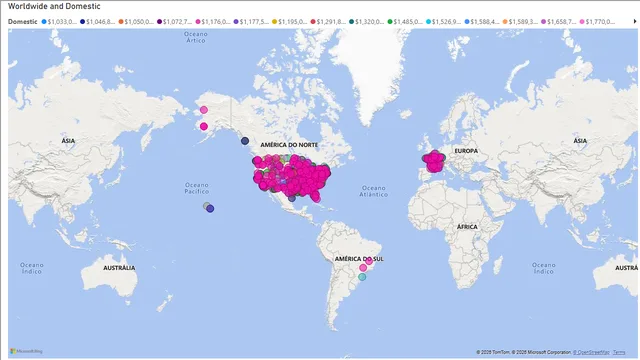Click the Domestic legend title
640x360 pixels.
pyautogui.click(x=22, y=22)
